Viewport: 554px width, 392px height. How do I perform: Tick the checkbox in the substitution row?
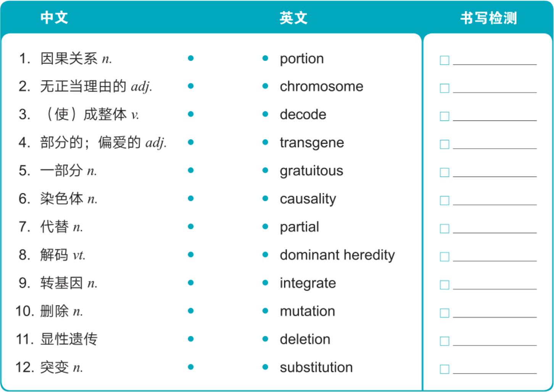444,369
